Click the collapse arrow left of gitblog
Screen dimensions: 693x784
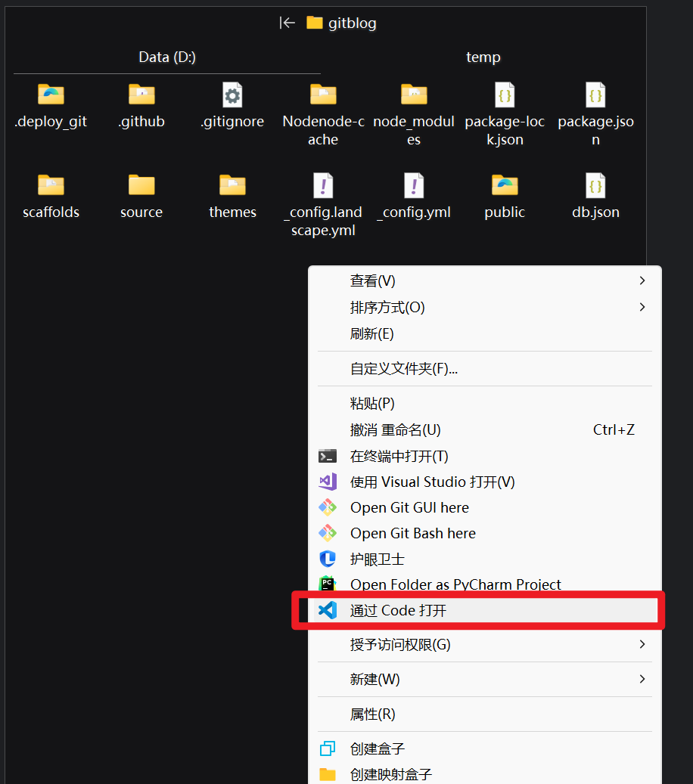coord(287,23)
